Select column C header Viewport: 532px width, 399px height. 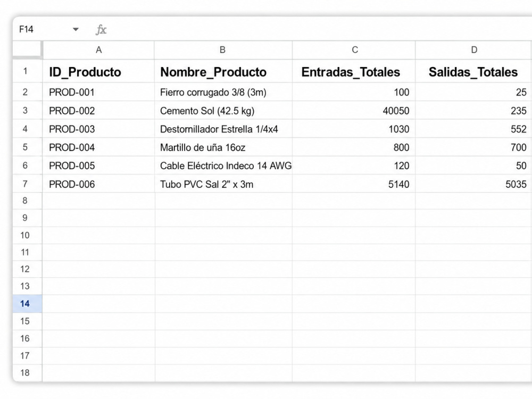(x=354, y=50)
